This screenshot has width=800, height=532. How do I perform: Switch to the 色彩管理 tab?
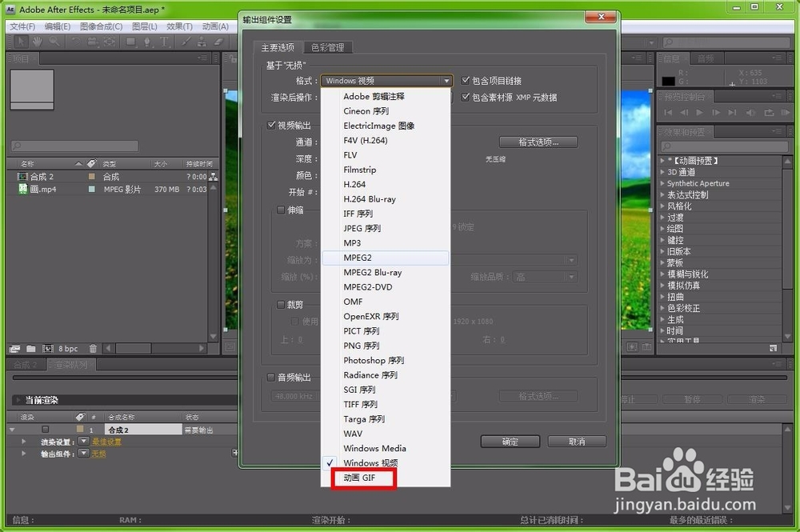[x=327, y=47]
